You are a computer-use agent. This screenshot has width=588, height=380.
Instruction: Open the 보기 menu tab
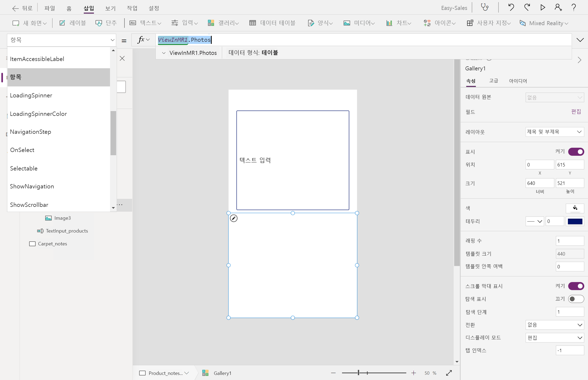pos(110,8)
